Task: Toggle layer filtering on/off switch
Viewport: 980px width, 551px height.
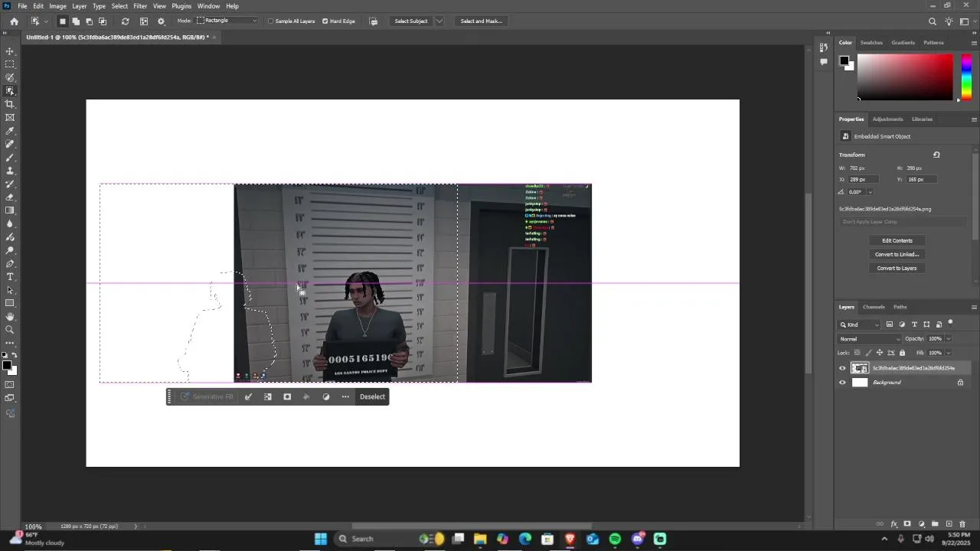Action: [x=950, y=323]
